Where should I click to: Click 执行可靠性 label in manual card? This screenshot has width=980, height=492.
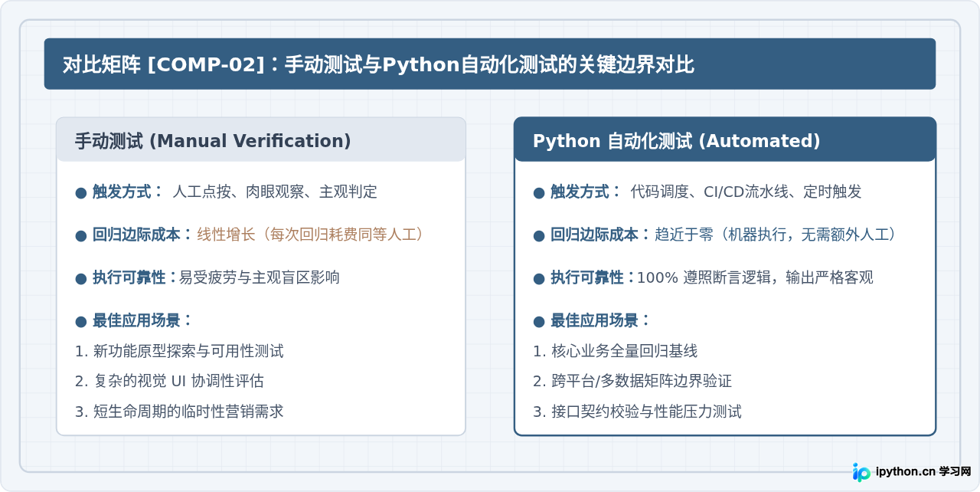click(133, 277)
